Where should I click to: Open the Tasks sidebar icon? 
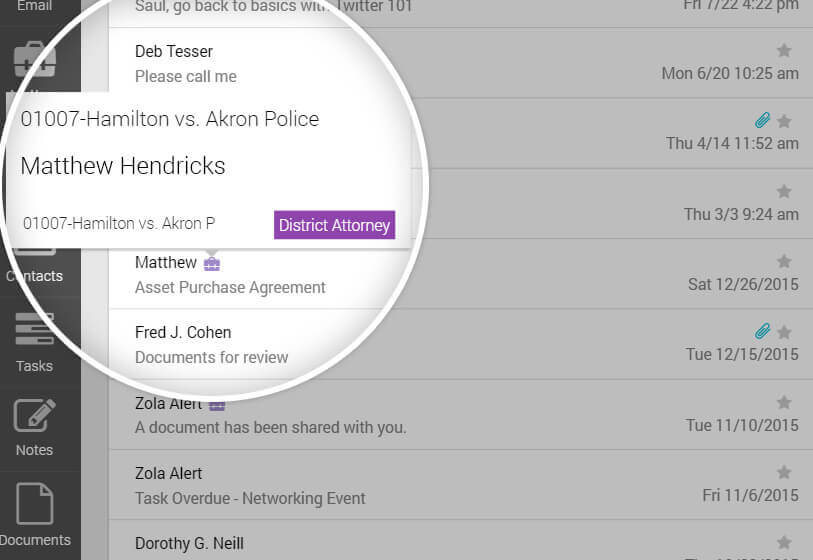pos(34,329)
